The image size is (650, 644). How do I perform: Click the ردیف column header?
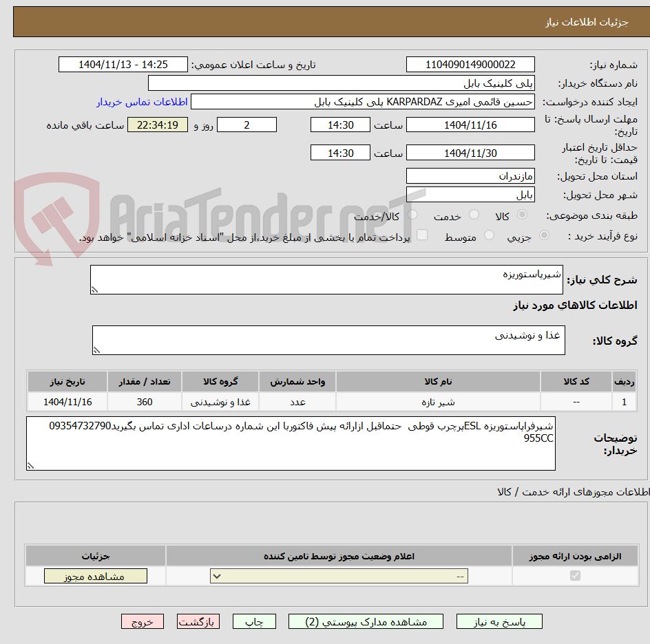625,381
